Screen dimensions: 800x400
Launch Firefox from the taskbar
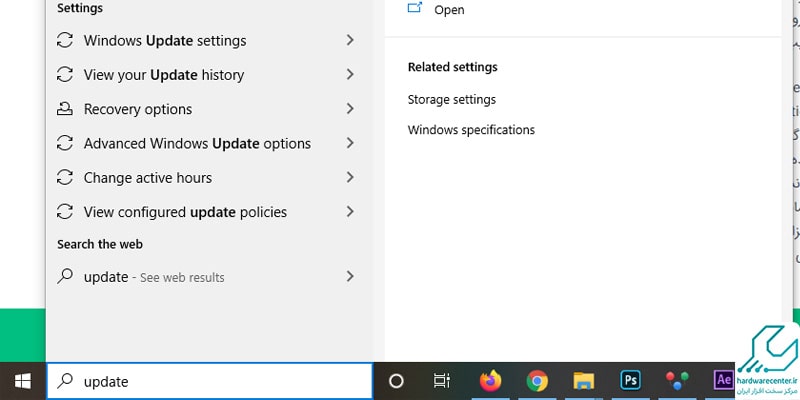click(490, 381)
